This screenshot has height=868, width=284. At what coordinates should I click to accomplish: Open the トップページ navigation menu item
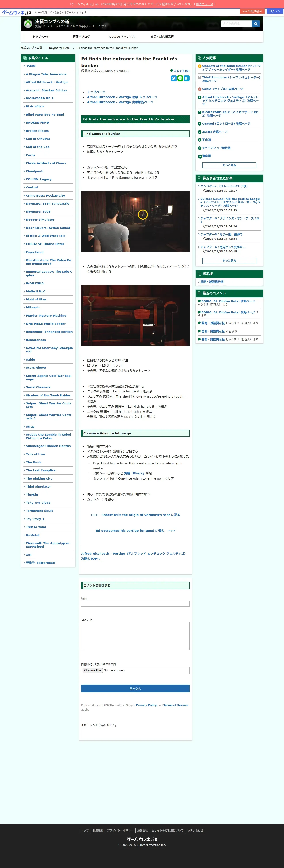point(41,37)
